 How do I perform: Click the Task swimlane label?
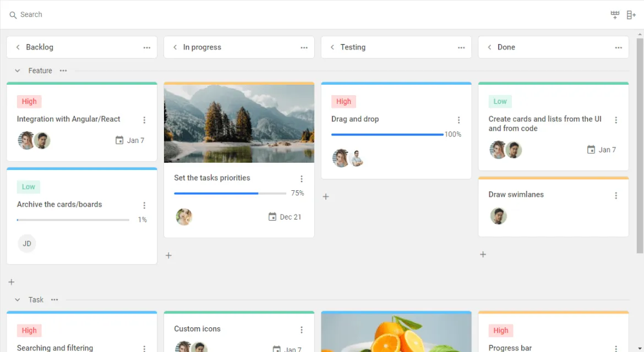point(36,300)
